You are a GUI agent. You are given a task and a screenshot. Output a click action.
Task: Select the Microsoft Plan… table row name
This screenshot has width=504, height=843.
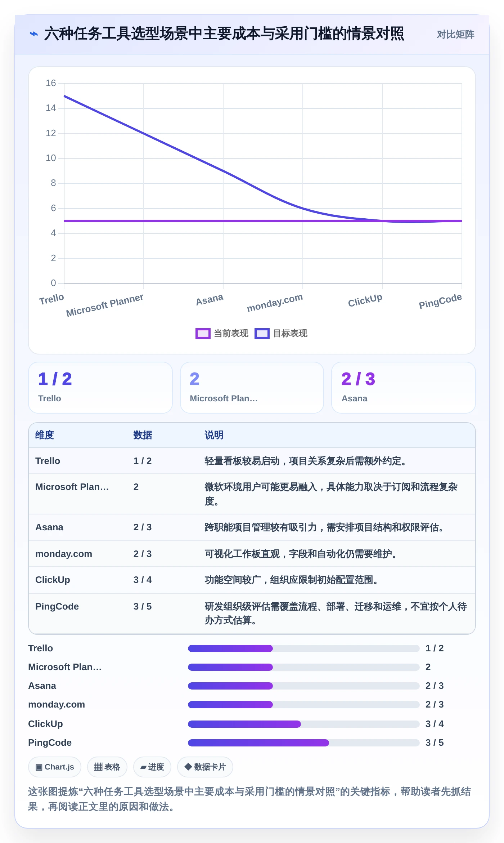click(72, 487)
